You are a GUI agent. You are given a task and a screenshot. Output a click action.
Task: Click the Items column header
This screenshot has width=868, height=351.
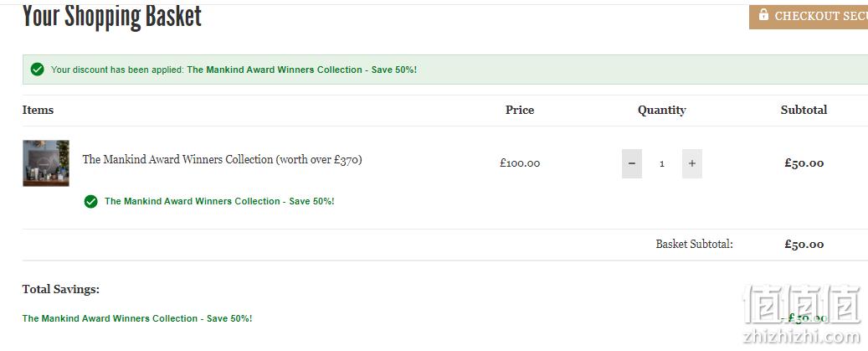click(38, 110)
